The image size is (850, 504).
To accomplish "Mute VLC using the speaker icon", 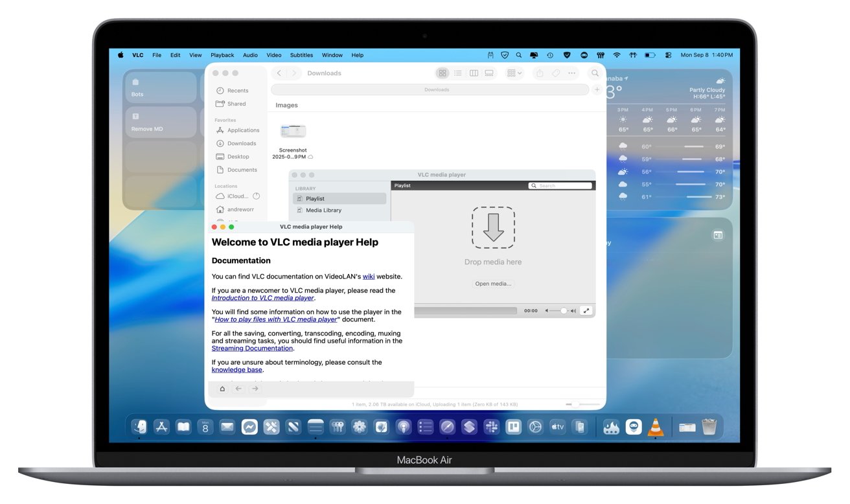I will point(546,310).
